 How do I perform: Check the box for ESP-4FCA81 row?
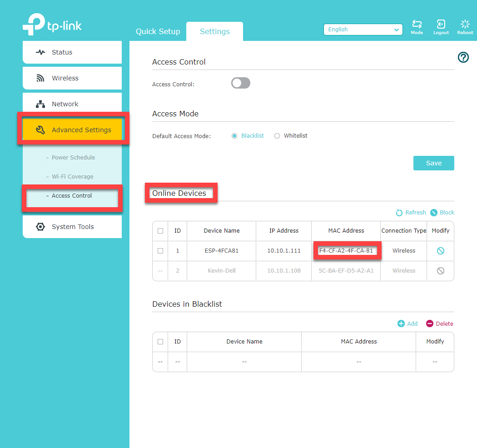click(160, 251)
